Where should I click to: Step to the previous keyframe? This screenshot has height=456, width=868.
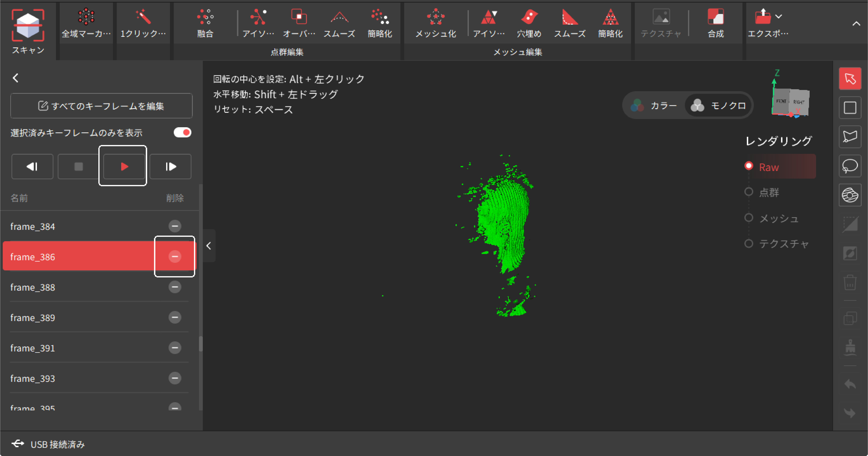pos(32,166)
